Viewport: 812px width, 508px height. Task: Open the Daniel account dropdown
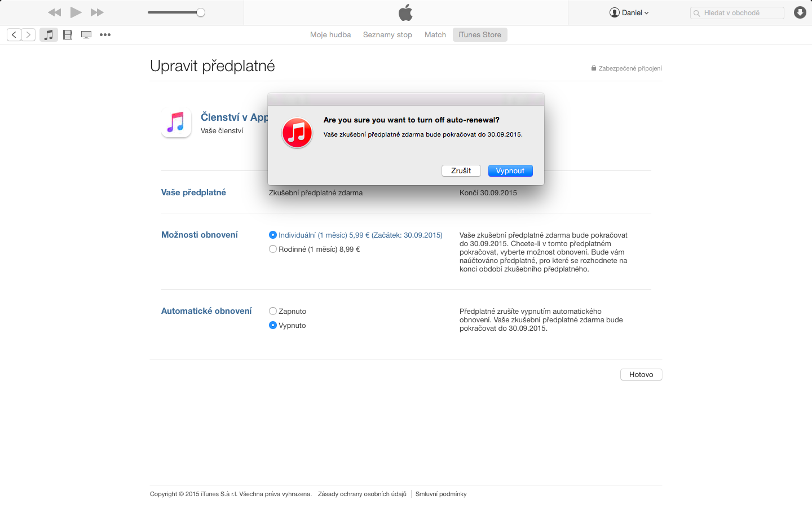coord(629,12)
